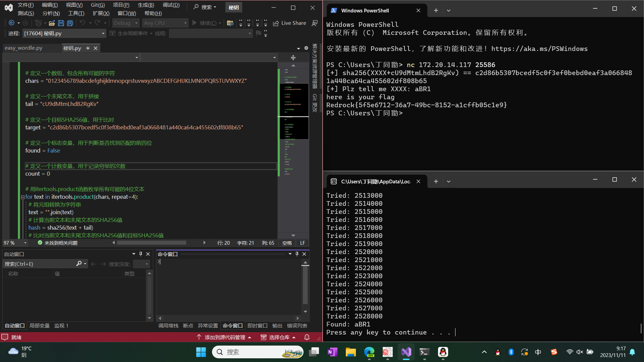Click the editor settings gear icon
Viewport: 644px width, 362px height.
pyautogui.click(x=306, y=48)
